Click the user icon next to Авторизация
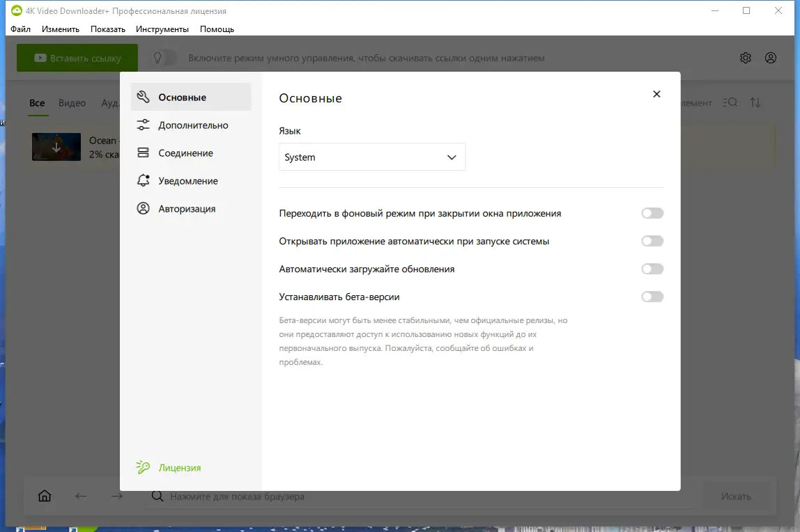Viewport: 800px width, 532px height. pos(144,208)
